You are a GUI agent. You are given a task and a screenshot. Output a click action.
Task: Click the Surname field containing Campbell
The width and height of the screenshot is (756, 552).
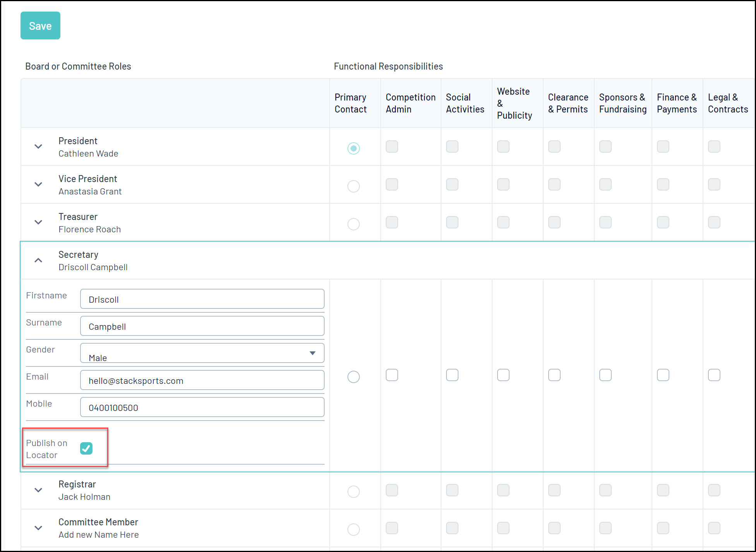202,326
